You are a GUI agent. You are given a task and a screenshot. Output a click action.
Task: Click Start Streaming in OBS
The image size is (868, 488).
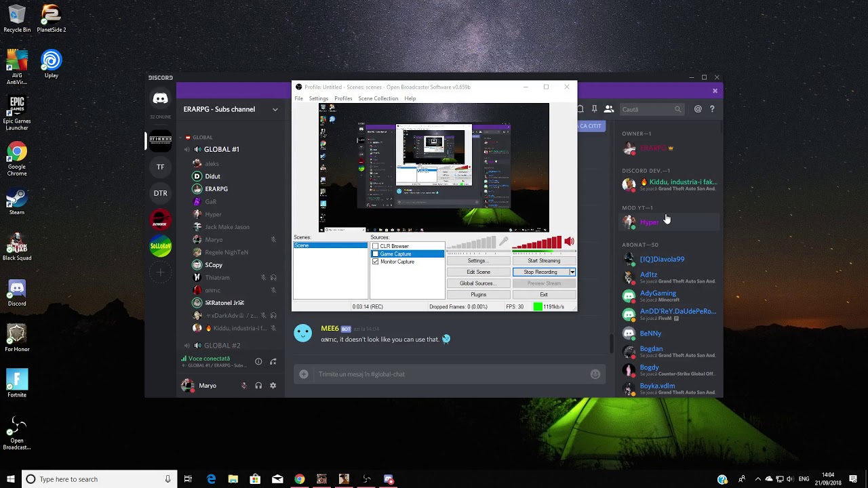point(544,260)
